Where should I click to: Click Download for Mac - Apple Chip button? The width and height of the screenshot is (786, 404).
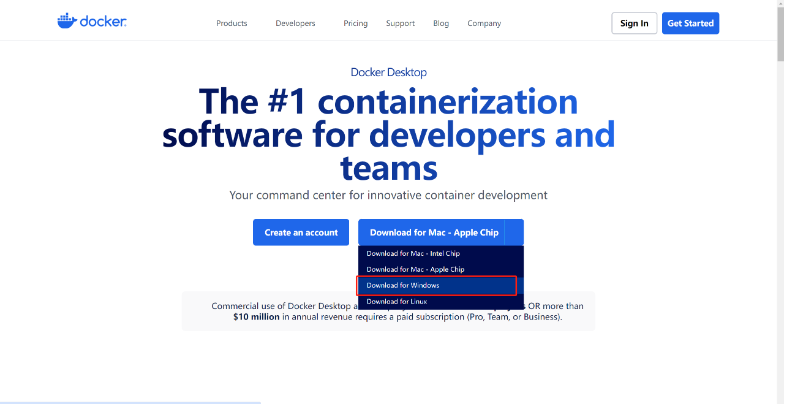click(x=432, y=232)
